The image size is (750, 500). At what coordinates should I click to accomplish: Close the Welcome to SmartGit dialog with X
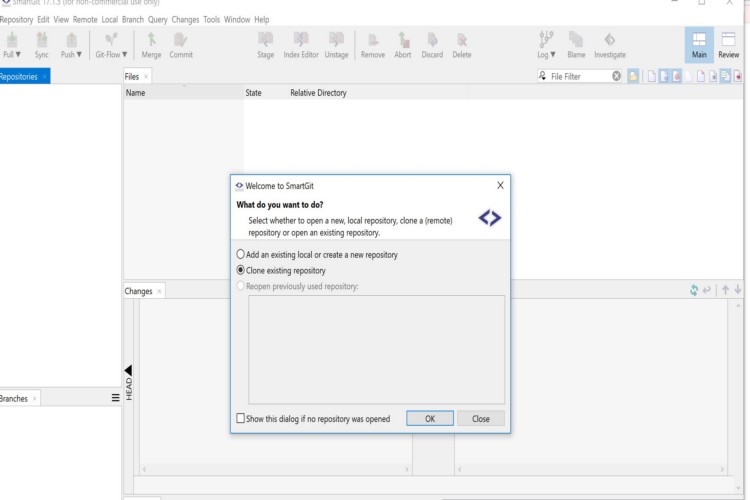click(500, 185)
